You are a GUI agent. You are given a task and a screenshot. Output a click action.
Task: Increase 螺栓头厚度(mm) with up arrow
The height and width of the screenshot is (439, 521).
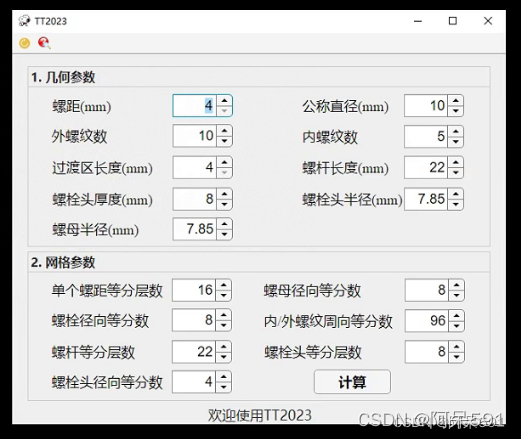224,194
